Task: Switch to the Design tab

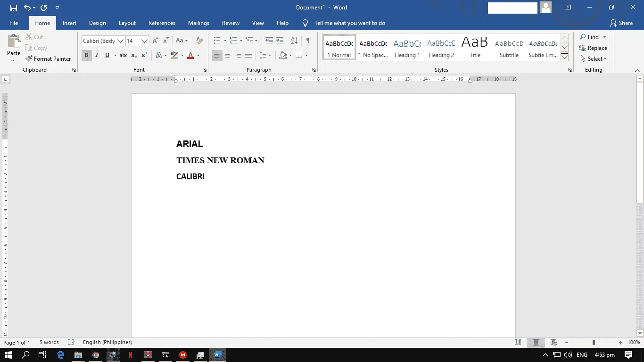Action: tap(98, 23)
